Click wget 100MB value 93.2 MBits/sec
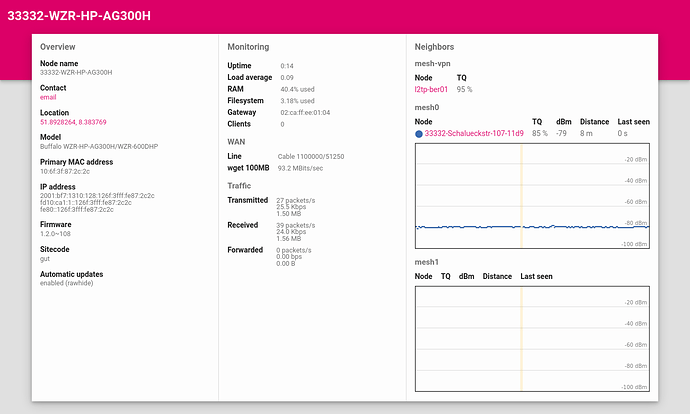The width and height of the screenshot is (690, 414). [x=301, y=168]
